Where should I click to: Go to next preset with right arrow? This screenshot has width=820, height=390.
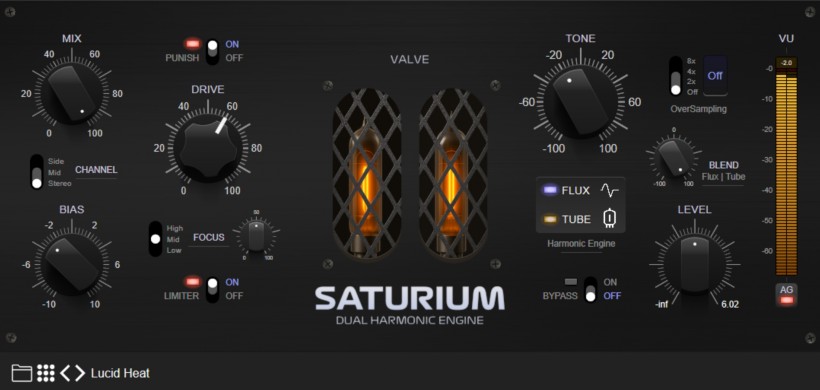tap(79, 373)
